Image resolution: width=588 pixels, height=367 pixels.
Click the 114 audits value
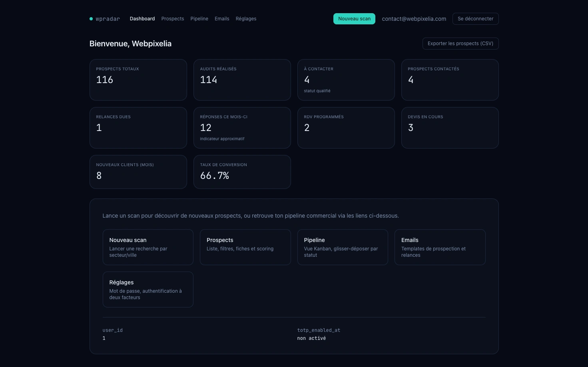click(x=209, y=80)
